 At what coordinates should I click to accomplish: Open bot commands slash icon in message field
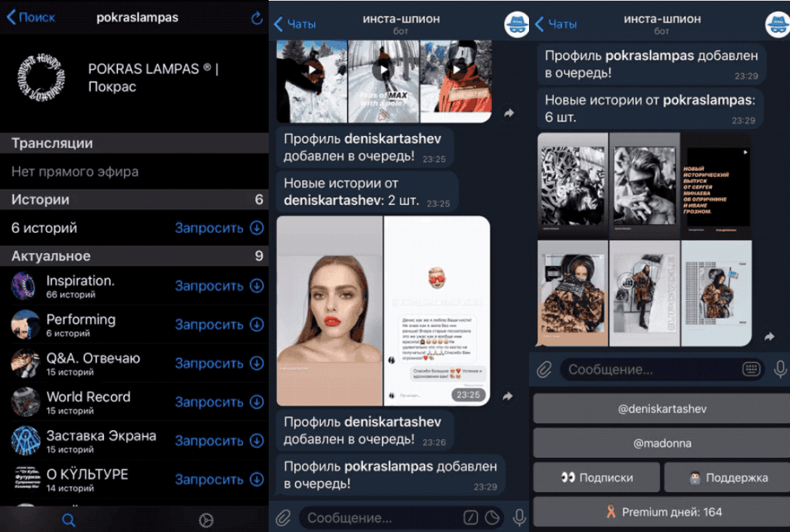[470, 518]
